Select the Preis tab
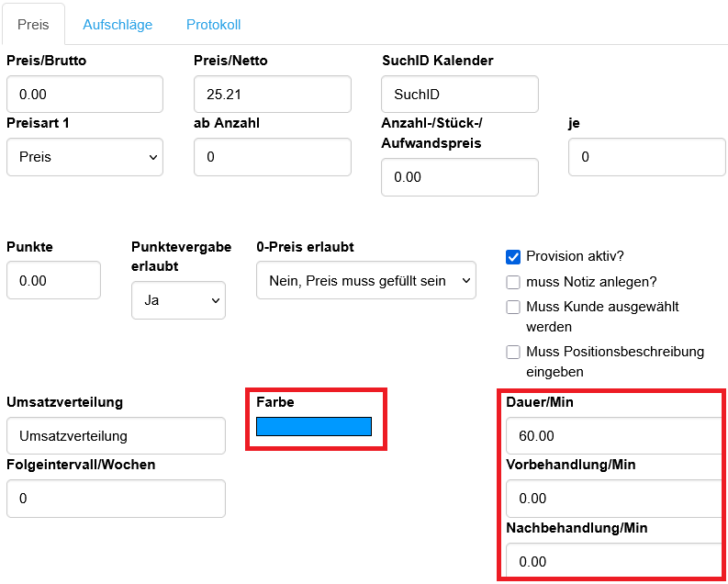Screen dimensions: 728x584 (x=33, y=25)
